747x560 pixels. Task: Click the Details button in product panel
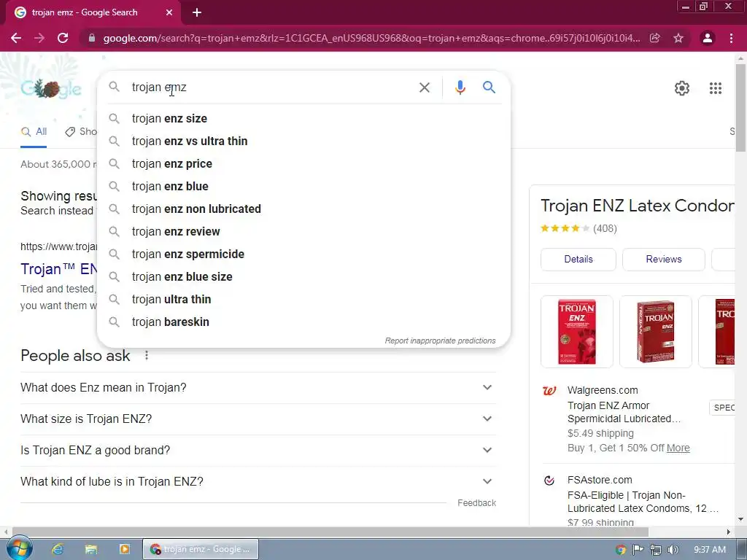tap(578, 260)
